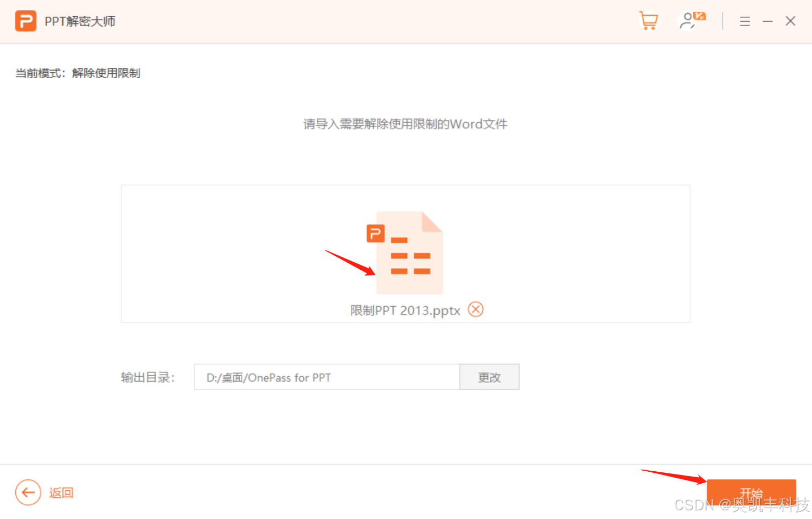This screenshot has width=812, height=519.
Task: Minimize the PPT解密大师 window
Action: click(768, 21)
